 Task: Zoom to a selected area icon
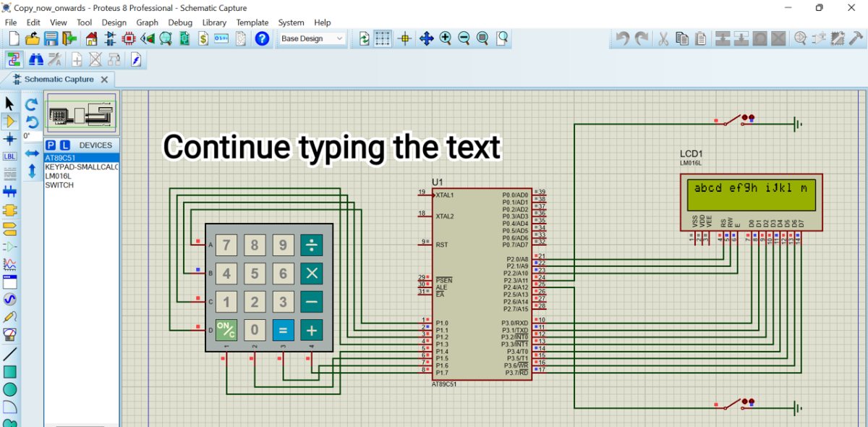[501, 38]
